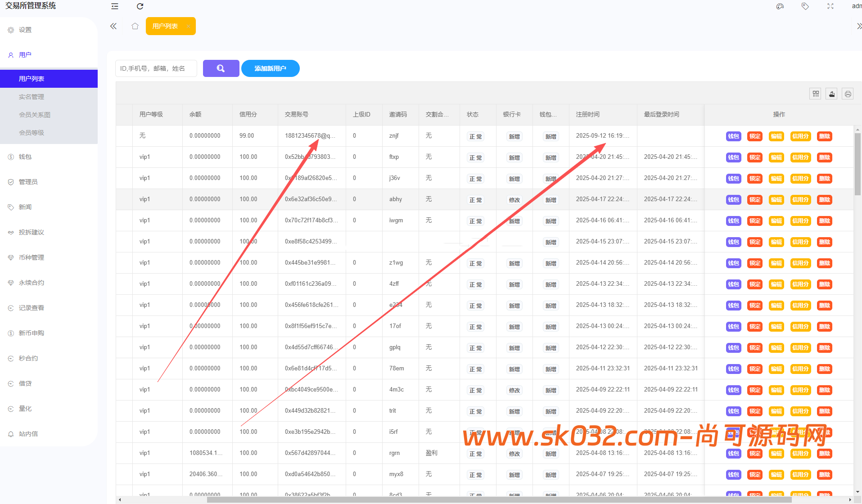This screenshot has height=504, width=862.
Task: Click the table export icon
Action: pyautogui.click(x=832, y=94)
